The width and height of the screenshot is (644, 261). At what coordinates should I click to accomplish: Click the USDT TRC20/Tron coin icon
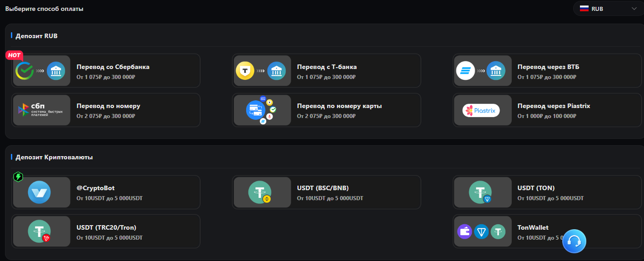point(40,231)
